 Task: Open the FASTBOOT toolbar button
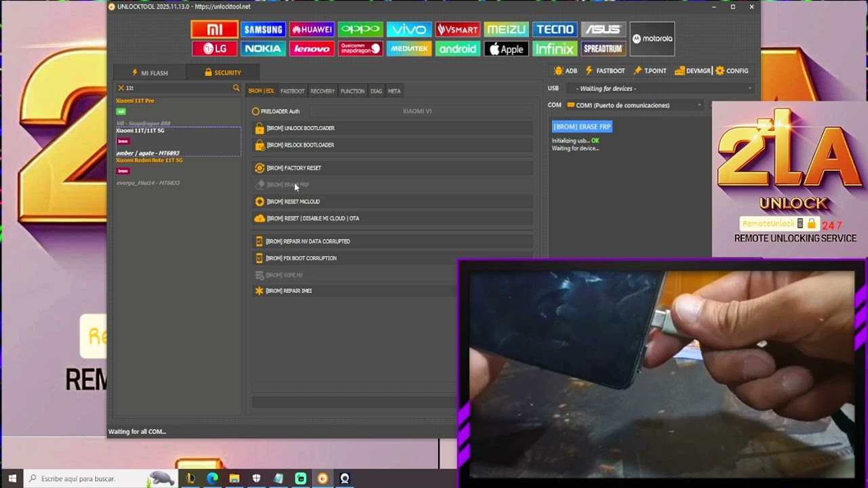pos(605,70)
